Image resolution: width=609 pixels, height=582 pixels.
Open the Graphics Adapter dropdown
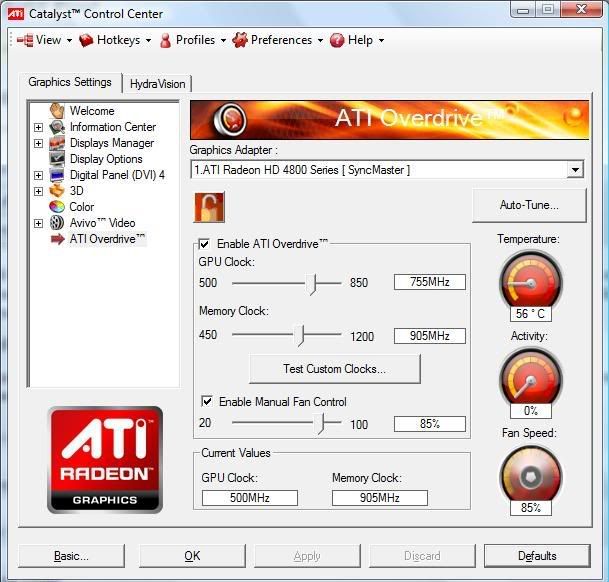(575, 170)
